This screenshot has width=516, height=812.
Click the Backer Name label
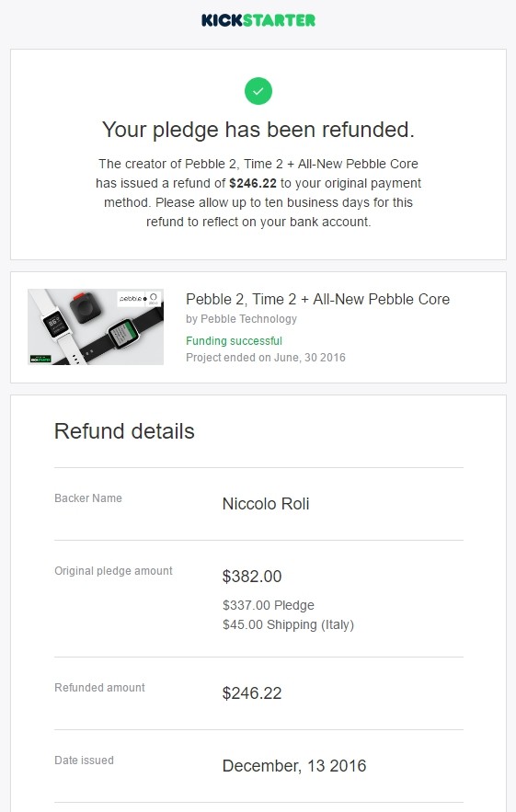(x=88, y=498)
